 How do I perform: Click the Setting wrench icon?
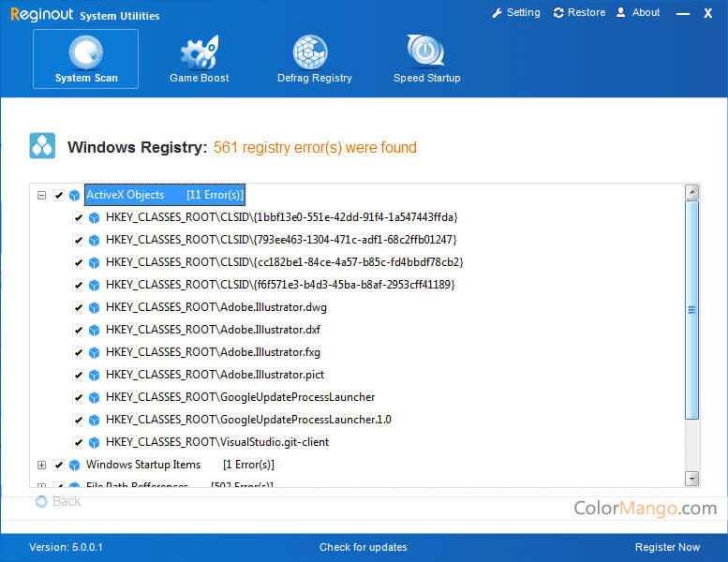(x=498, y=13)
